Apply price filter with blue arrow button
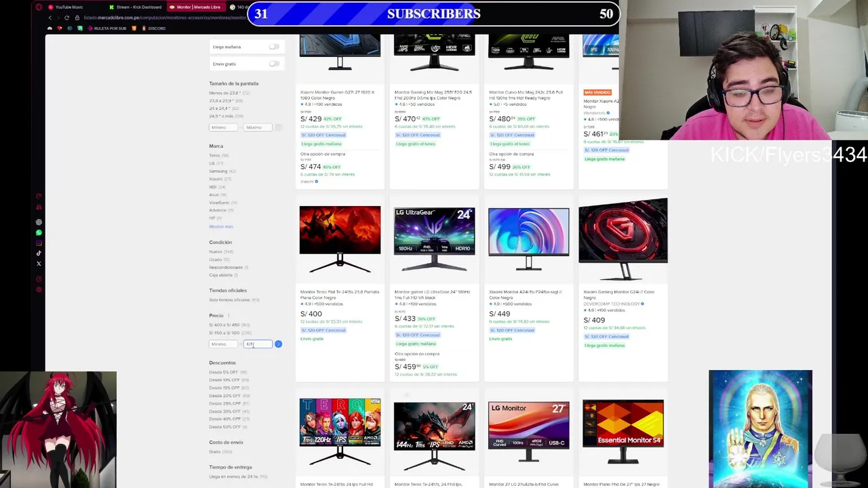Viewport: 868px width, 488px height. click(x=278, y=344)
